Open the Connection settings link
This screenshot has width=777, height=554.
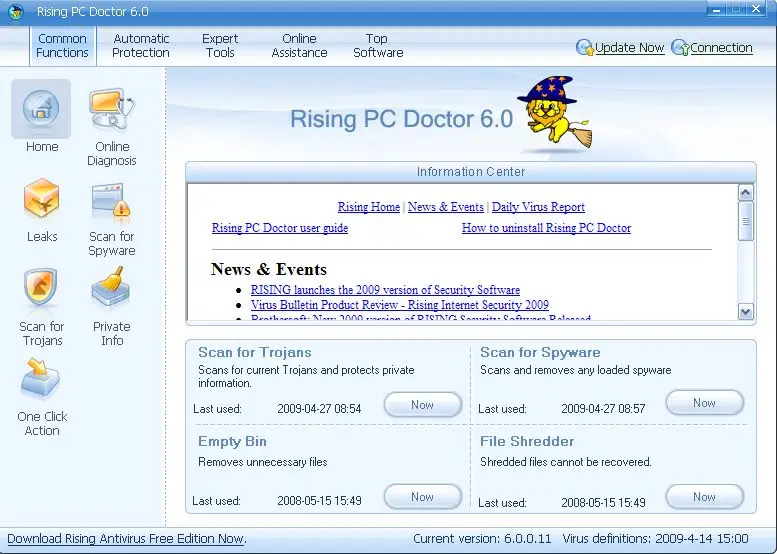click(x=712, y=48)
